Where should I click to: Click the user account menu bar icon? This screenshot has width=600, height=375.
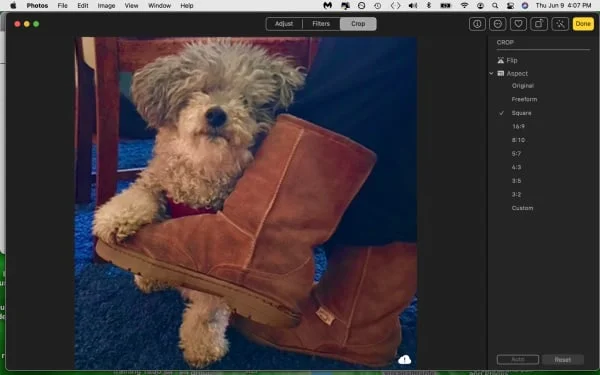click(480, 5)
